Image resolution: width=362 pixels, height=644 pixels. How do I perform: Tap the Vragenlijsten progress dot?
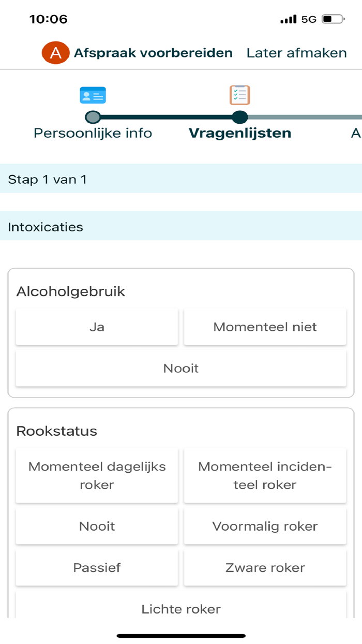click(x=238, y=118)
